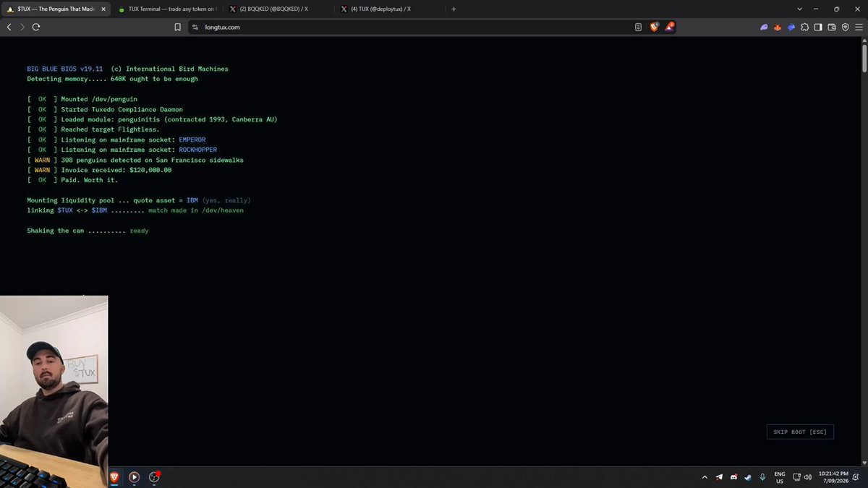This screenshot has width=868, height=488.
Task: Open the browser hamburger menu
Action: coord(858,27)
